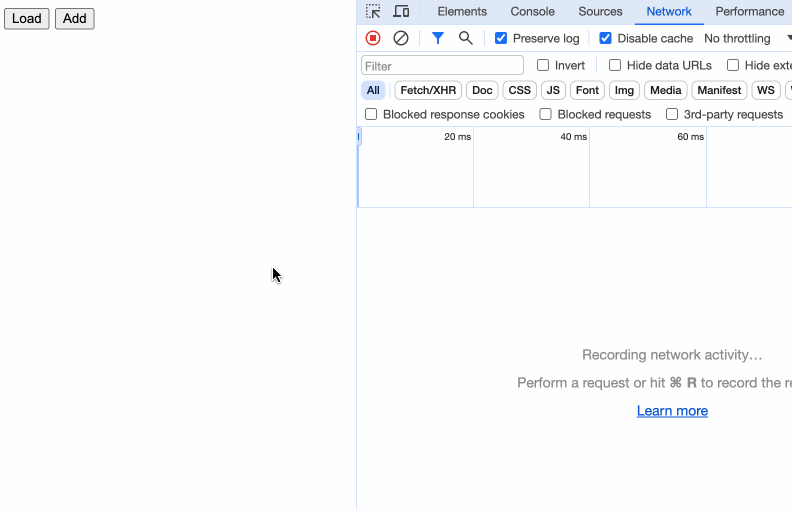792x509 pixels.
Task: Toggle the network filter funnel icon
Action: click(x=437, y=38)
